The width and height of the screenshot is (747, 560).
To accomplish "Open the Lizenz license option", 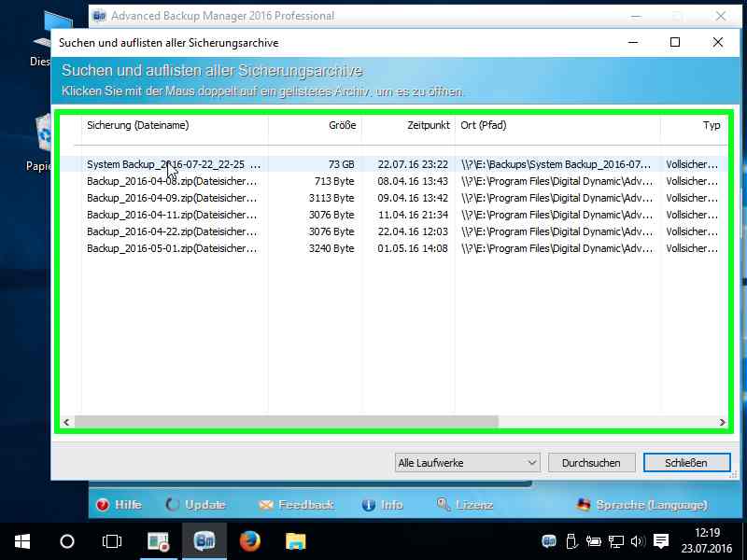I will click(x=465, y=505).
